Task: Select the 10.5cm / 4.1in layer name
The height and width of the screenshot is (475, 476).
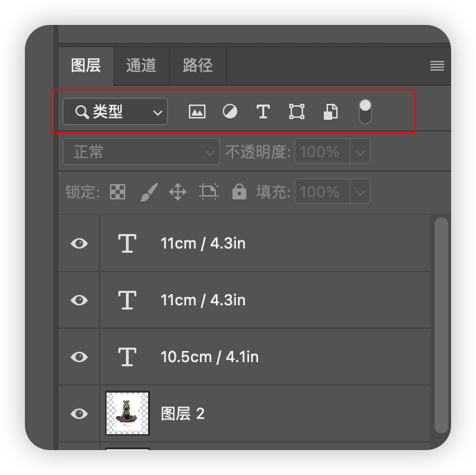Action: [210, 357]
